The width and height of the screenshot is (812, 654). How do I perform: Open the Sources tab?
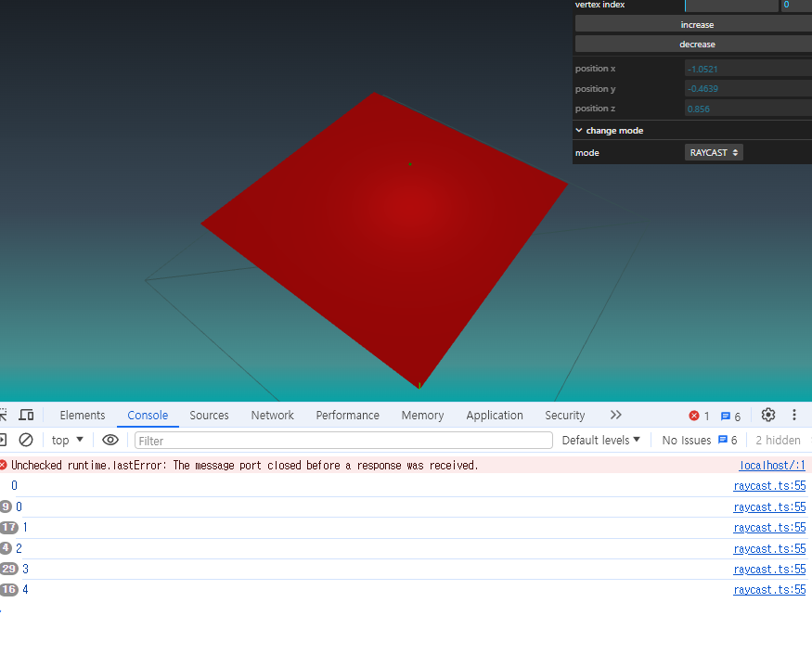tap(209, 416)
